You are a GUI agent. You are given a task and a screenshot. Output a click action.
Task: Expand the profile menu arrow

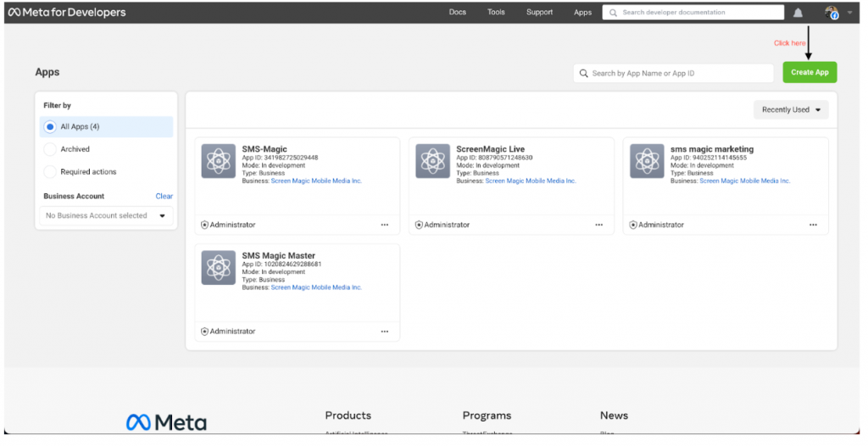pos(849,12)
